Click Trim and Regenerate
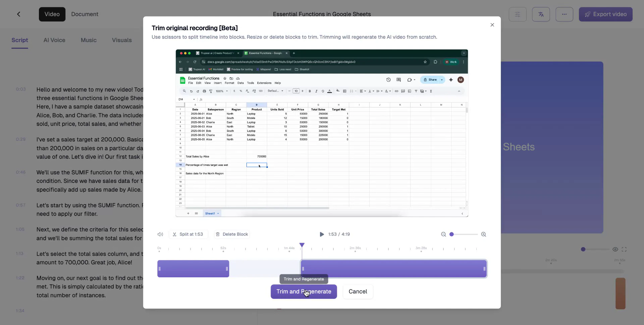This screenshot has width=644, height=325. (x=304, y=292)
